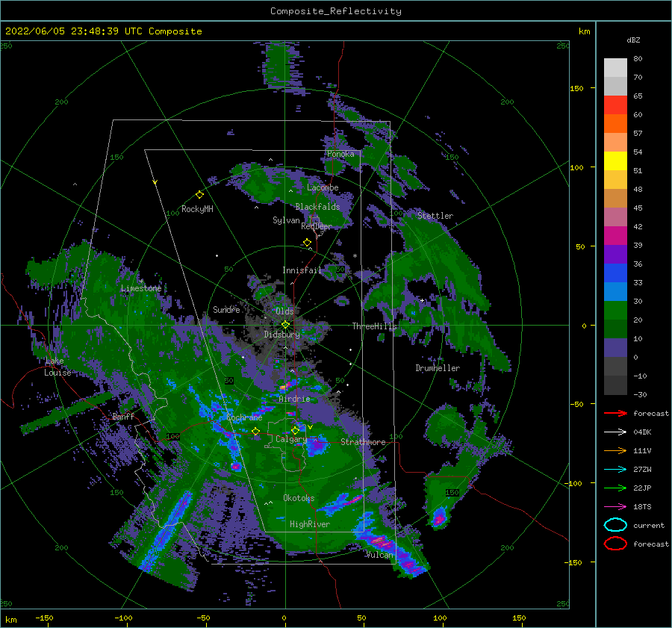Click the yellow diamond marker near Cochrane
672x628 pixels.
pyautogui.click(x=256, y=431)
